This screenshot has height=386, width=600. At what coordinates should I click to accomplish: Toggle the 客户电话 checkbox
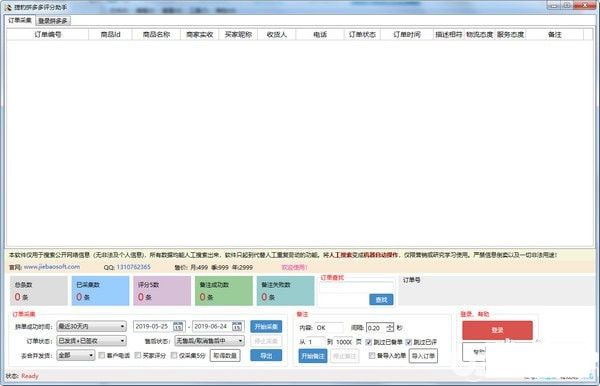[101, 355]
